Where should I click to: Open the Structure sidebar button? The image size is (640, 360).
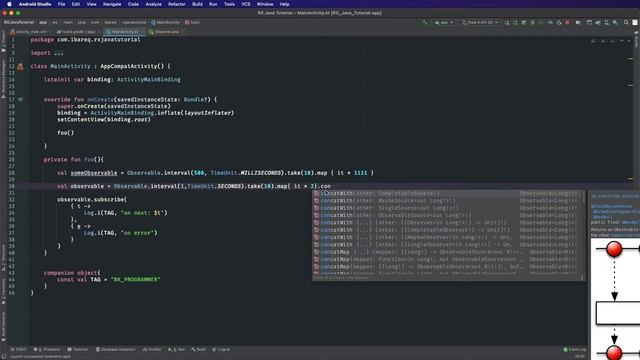tap(3, 258)
